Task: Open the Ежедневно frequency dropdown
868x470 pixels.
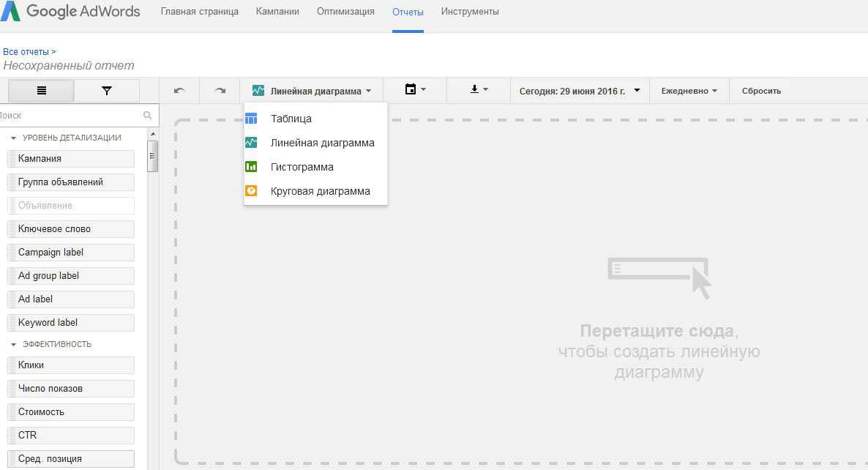Action: (x=688, y=91)
